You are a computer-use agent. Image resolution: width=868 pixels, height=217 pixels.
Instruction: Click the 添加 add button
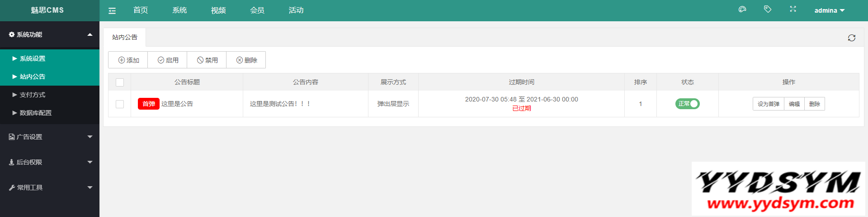tap(128, 60)
